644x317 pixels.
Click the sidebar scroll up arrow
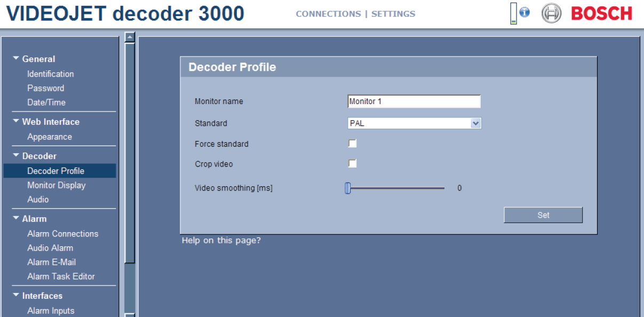click(x=130, y=37)
